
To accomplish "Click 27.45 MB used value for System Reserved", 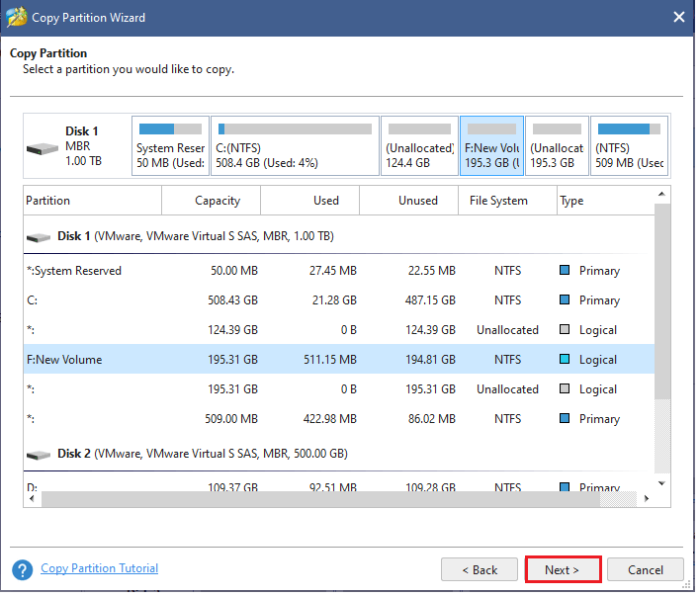I will tap(333, 271).
